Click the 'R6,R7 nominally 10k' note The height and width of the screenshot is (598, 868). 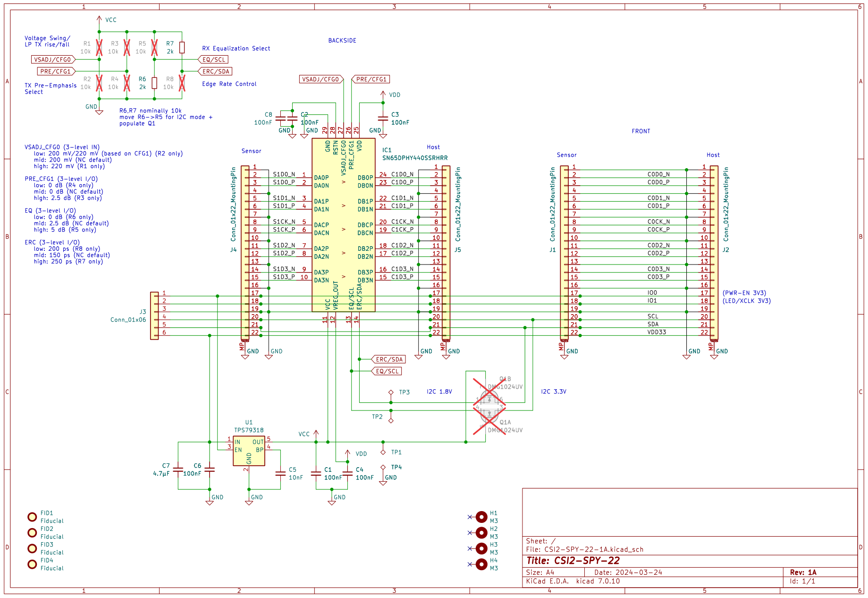[150, 111]
